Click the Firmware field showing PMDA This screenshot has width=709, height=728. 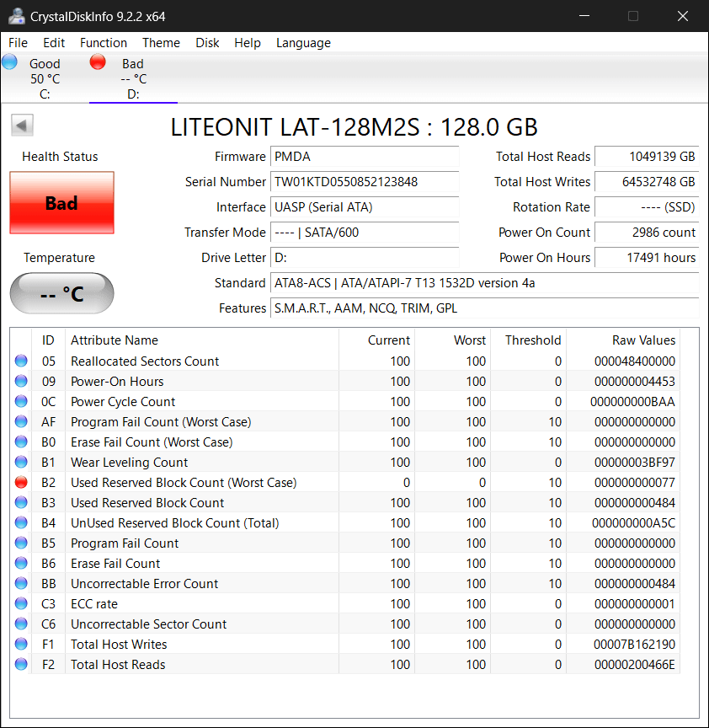pyautogui.click(x=365, y=157)
